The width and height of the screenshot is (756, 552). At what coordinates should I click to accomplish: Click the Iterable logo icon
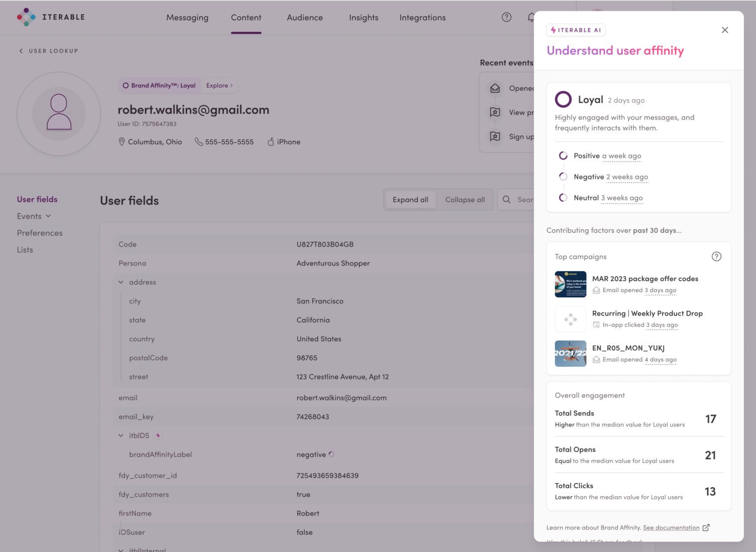point(26,17)
